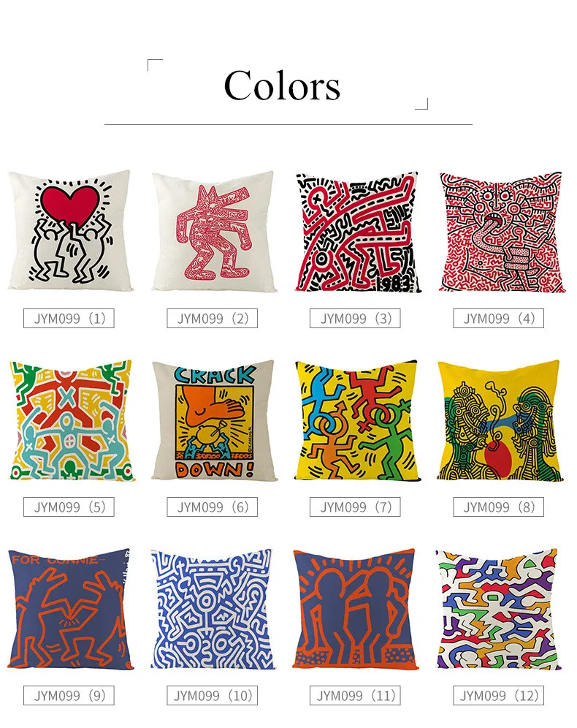Screen dimensions: 577x728
Task: Click the JYM099 (1) label
Action: 69,319
